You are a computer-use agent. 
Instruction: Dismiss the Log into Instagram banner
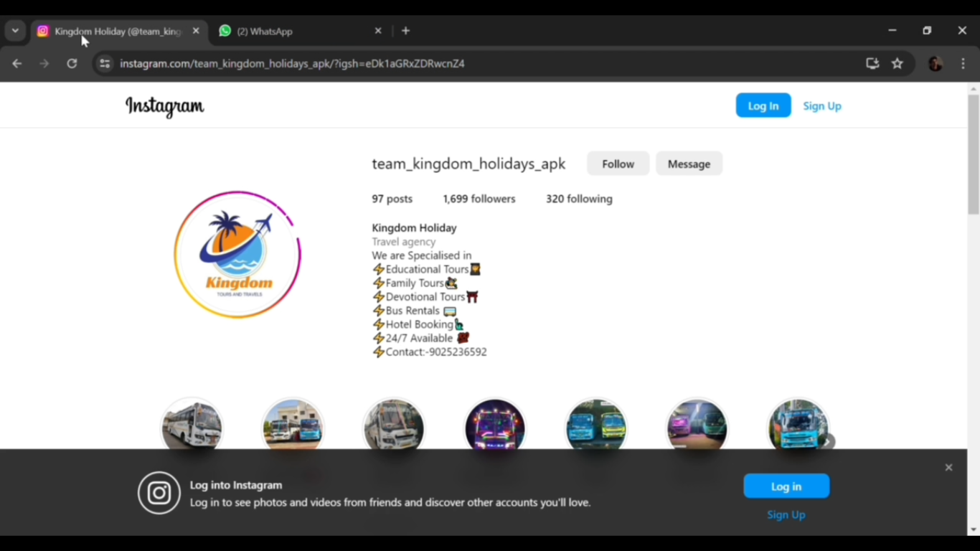click(948, 468)
